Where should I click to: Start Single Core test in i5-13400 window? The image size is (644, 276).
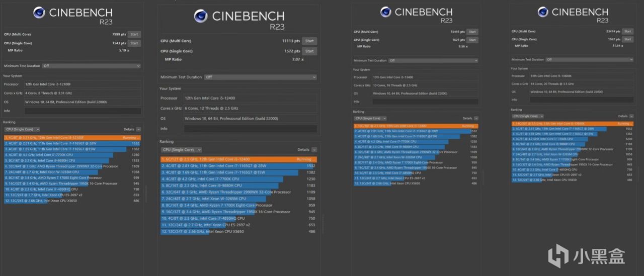pos(472,39)
